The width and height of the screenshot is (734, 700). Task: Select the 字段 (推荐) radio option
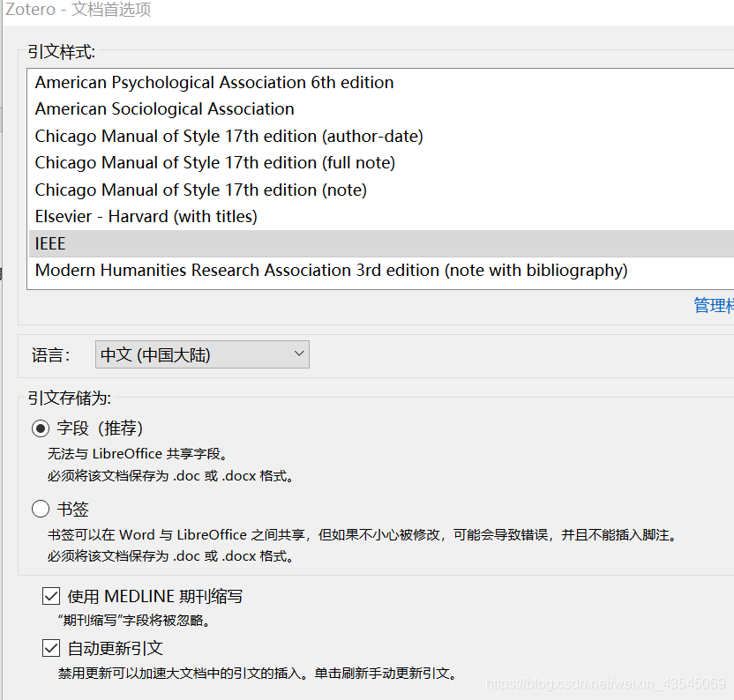(x=41, y=428)
